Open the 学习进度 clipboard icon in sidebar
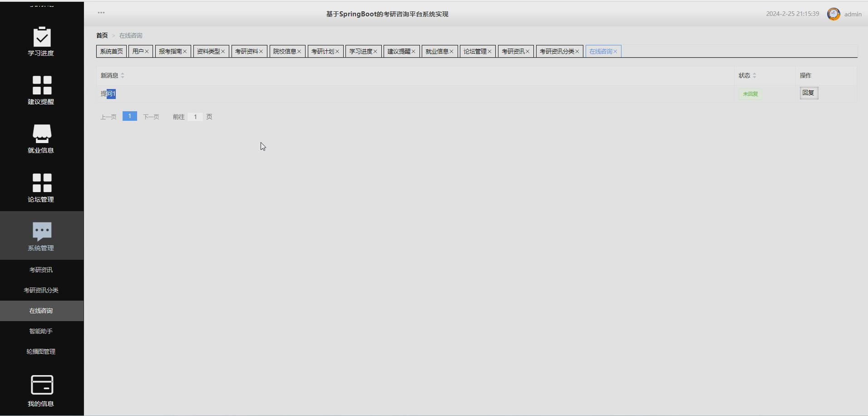The width and height of the screenshot is (868, 416). pyautogui.click(x=42, y=36)
